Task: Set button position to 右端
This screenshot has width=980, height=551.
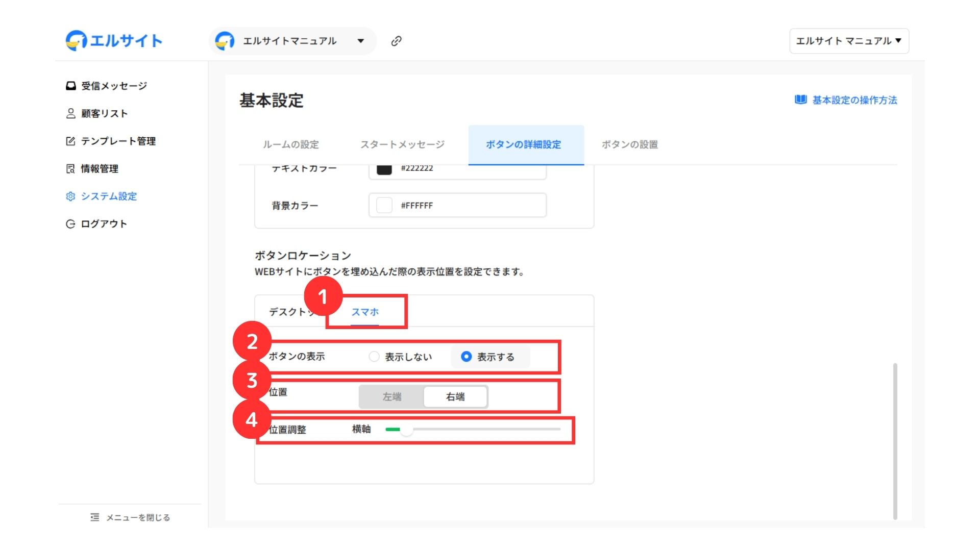Action: click(455, 396)
